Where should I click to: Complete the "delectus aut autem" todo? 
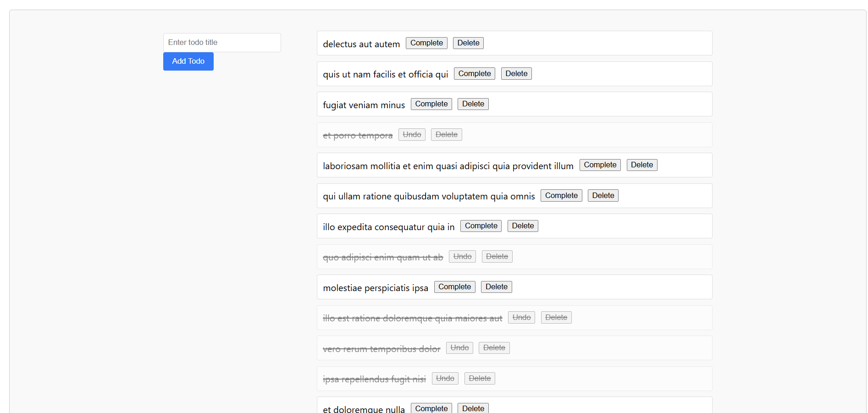pyautogui.click(x=426, y=43)
